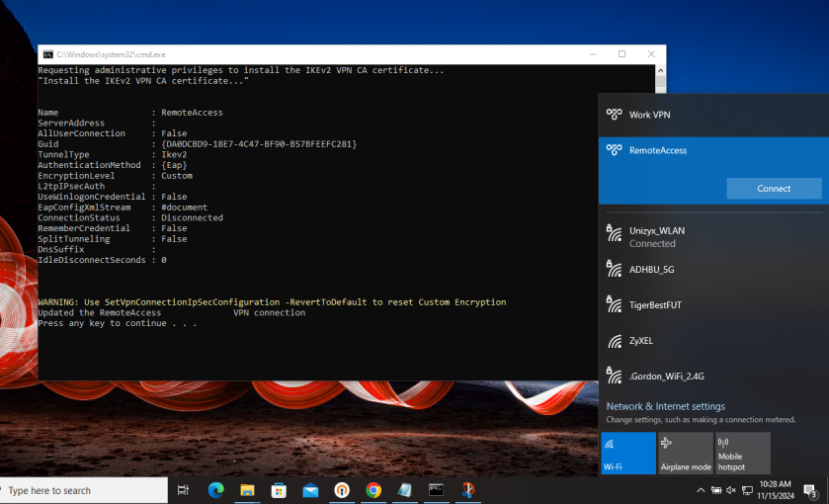Screen dimensions: 829x504
Task: Close the cmd.exe window
Action: (651, 54)
